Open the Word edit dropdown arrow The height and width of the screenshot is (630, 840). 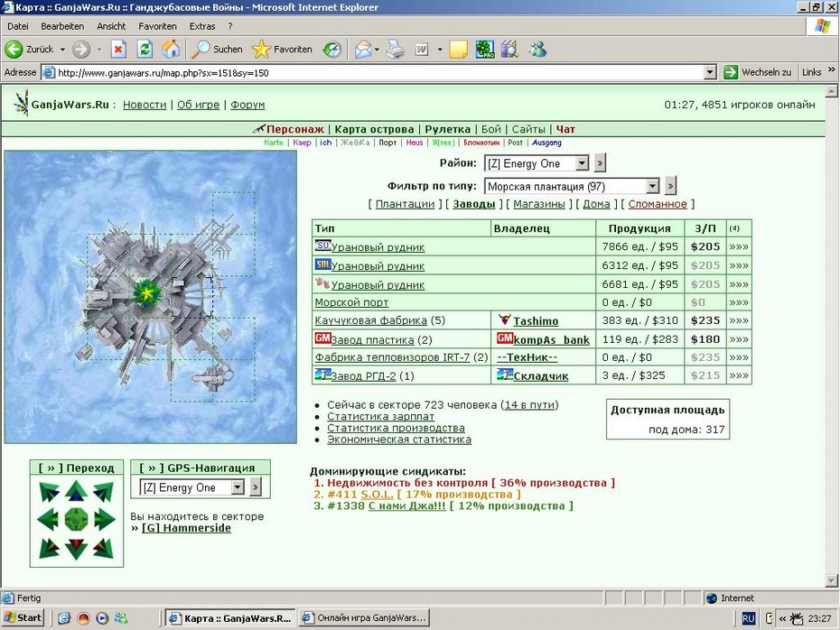[x=440, y=50]
